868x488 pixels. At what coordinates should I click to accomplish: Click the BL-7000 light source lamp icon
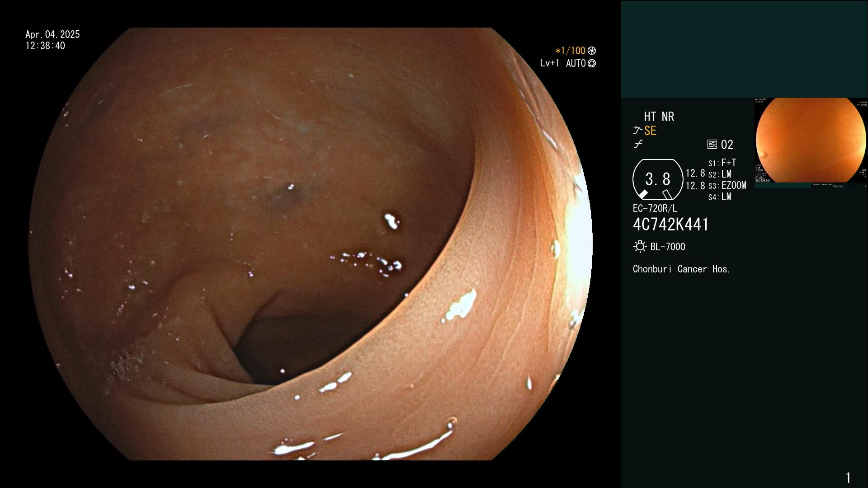point(640,247)
